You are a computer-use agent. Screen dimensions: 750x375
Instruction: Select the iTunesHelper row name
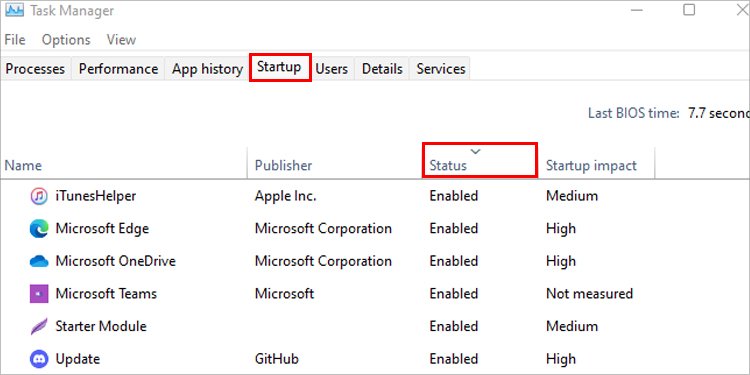96,196
